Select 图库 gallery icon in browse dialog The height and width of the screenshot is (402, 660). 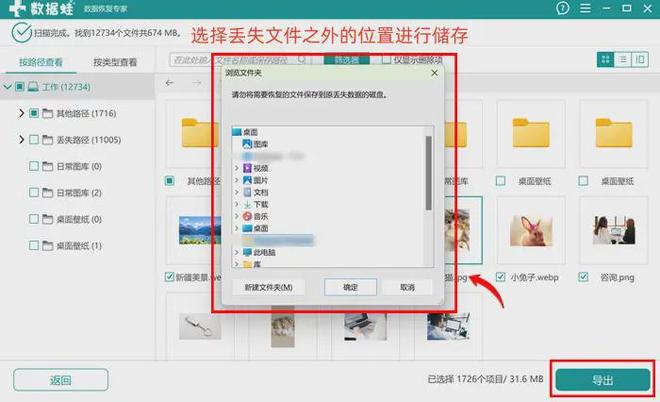tap(247, 144)
